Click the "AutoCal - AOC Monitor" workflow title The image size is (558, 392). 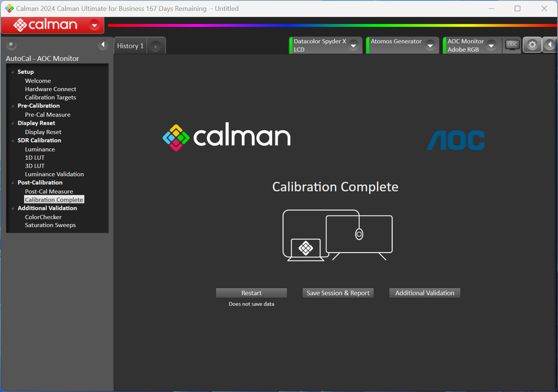point(42,59)
